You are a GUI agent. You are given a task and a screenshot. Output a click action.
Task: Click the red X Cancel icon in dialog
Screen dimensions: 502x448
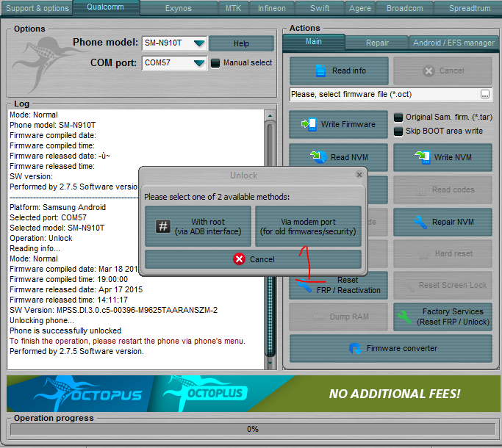pyautogui.click(x=239, y=259)
